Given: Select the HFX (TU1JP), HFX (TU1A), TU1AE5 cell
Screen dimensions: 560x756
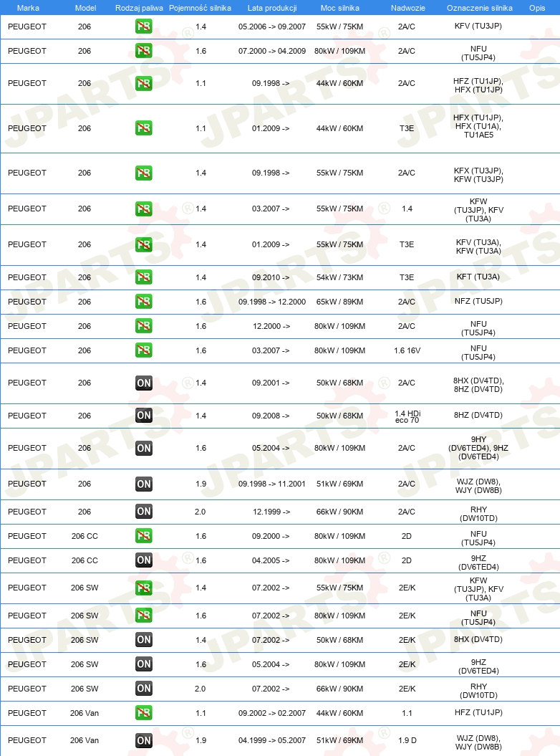Looking at the screenshot, I should click(478, 126).
